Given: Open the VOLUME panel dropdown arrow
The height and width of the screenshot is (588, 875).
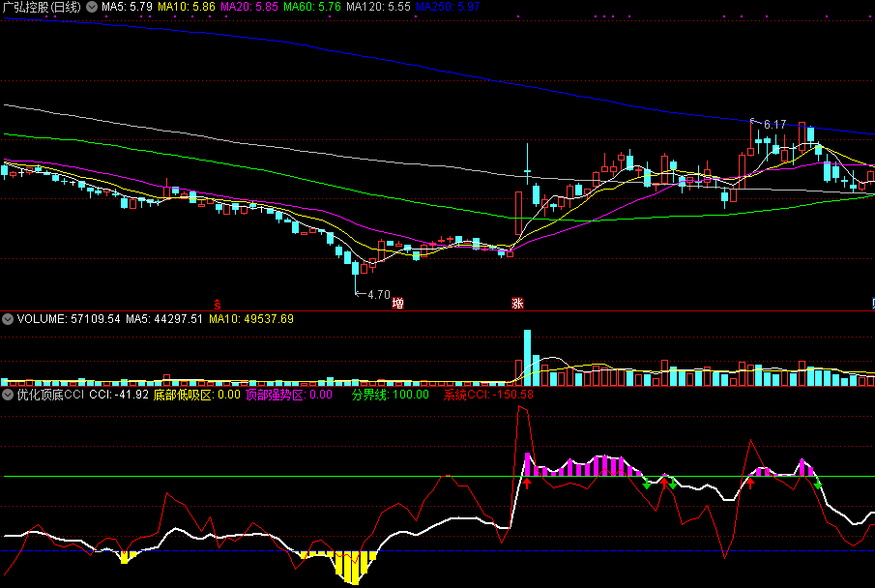Looking at the screenshot, I should pos(8,319).
